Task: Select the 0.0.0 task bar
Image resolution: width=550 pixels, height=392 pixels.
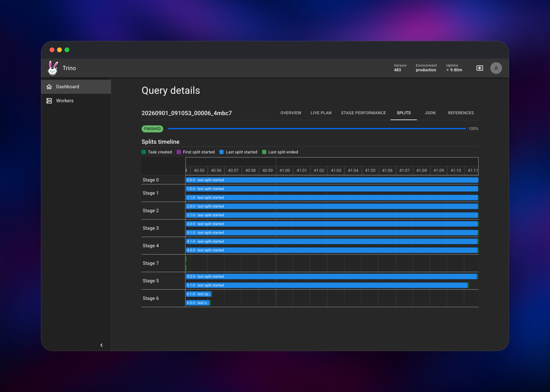Action: point(332,180)
